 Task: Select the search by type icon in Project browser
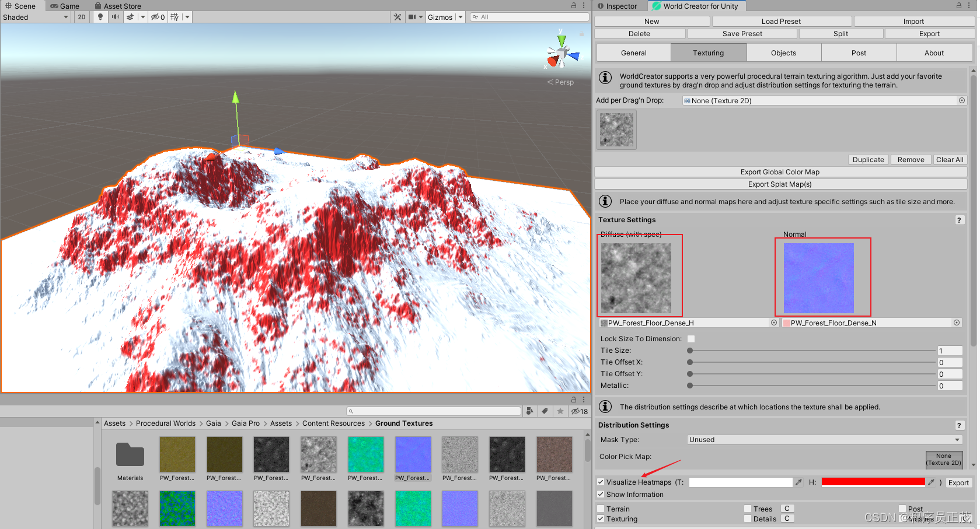(x=530, y=411)
